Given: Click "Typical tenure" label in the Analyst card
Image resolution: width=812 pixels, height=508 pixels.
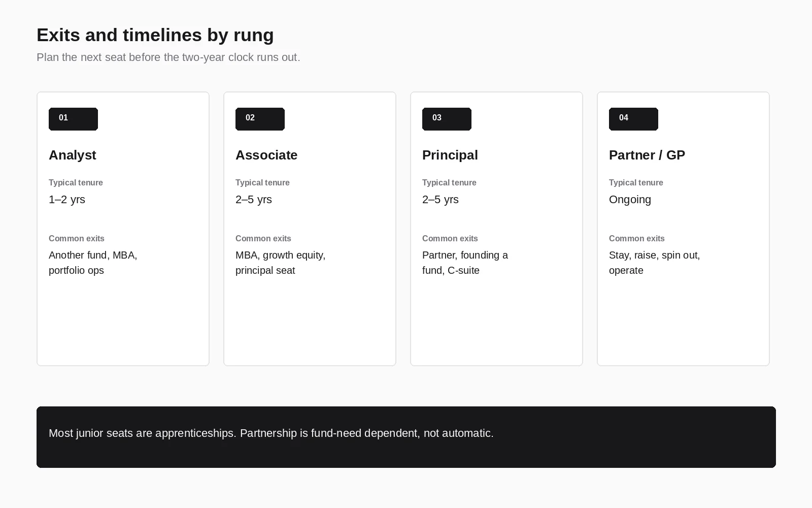Looking at the screenshot, I should pyautogui.click(x=76, y=182).
